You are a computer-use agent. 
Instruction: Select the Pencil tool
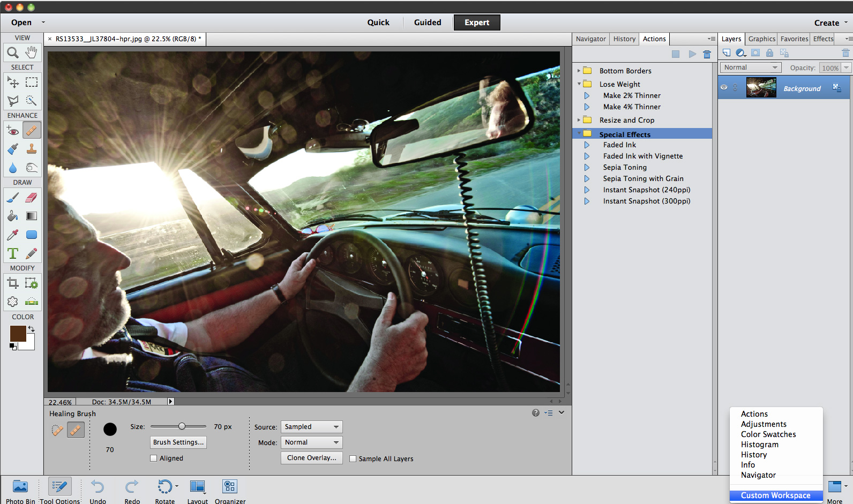[x=32, y=253]
